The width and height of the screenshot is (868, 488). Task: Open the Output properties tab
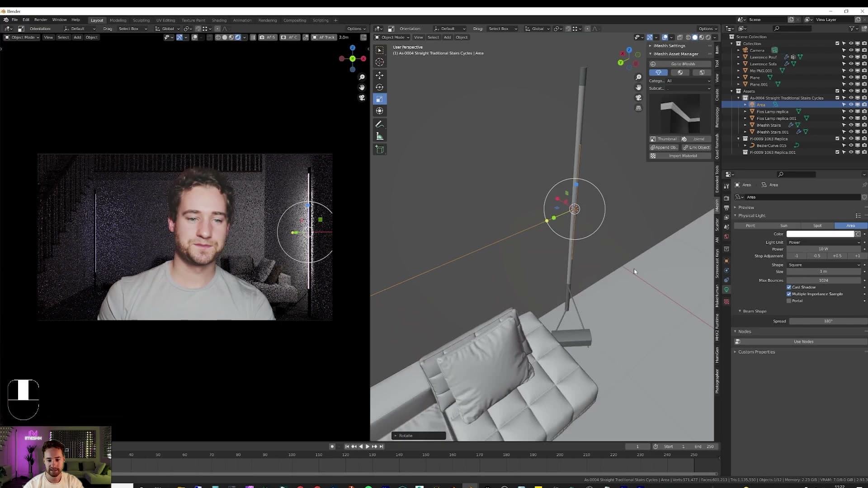pyautogui.click(x=726, y=208)
